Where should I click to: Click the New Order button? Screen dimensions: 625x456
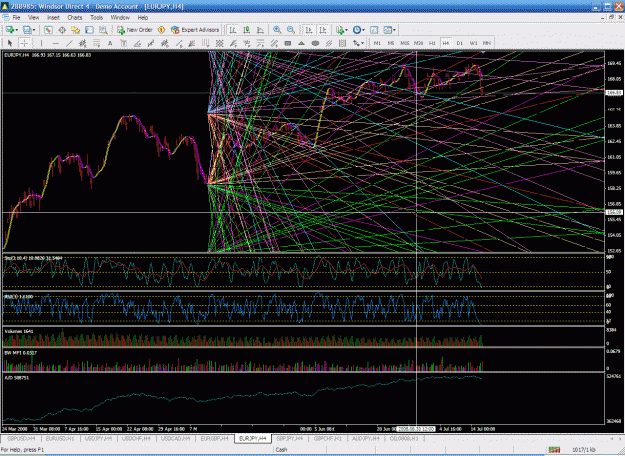pyautogui.click(x=135, y=30)
